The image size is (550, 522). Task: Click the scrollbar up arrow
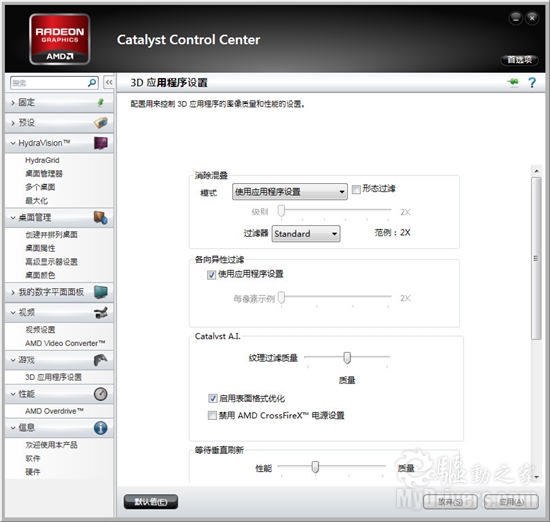536,171
